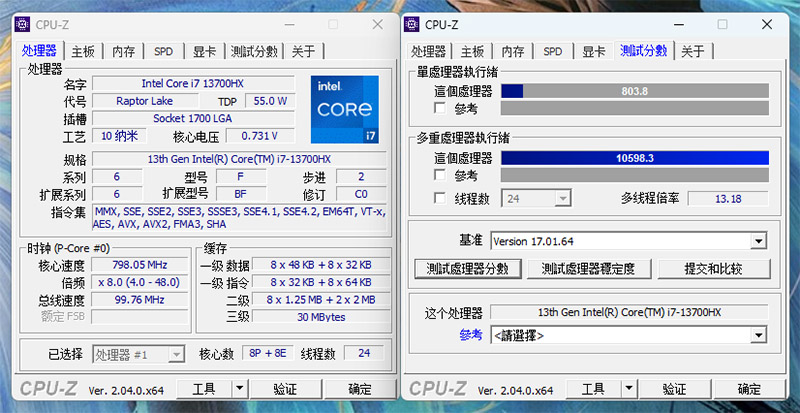The width and height of the screenshot is (800, 413).
Task: Switch to 主板 tab in right window
Action: pos(472,51)
